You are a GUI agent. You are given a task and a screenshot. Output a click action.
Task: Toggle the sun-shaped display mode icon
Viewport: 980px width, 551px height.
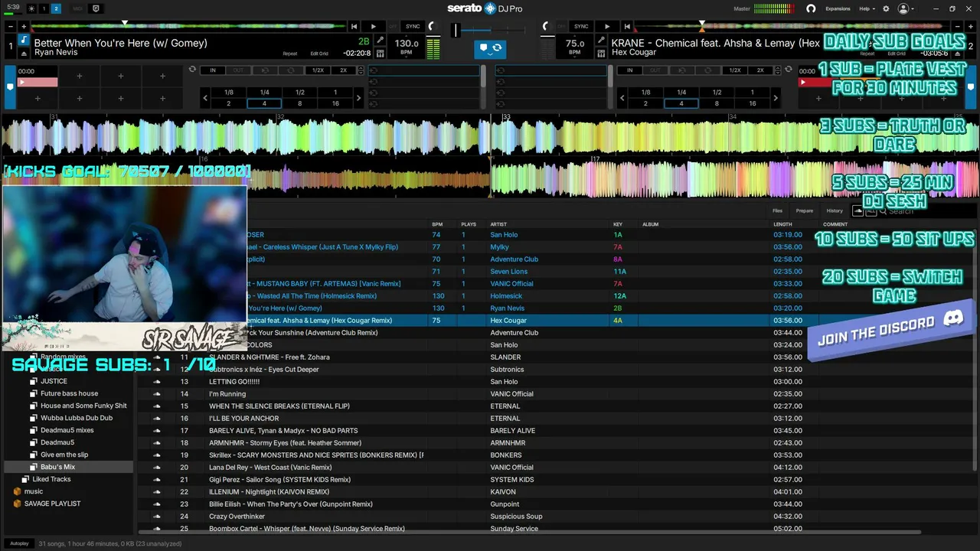(x=31, y=8)
